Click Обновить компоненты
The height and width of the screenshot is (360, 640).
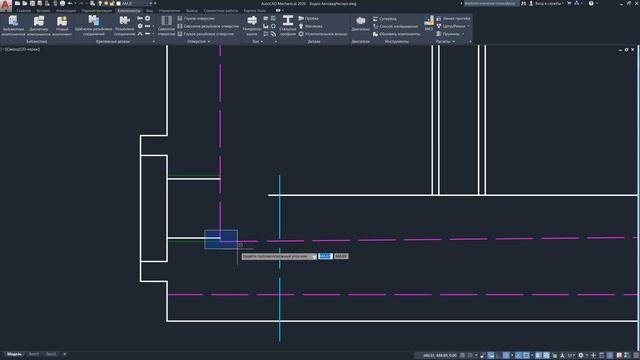point(396,34)
